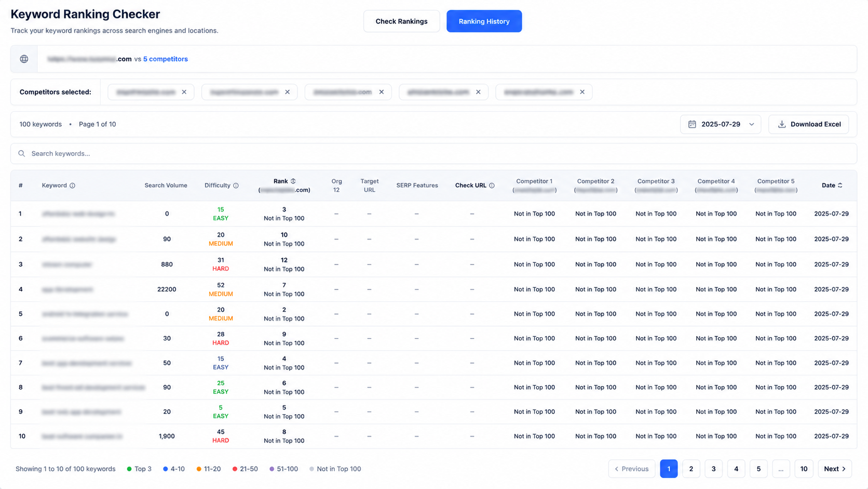Click rank value 12 in row 3
868x489 pixels.
[x=284, y=260]
